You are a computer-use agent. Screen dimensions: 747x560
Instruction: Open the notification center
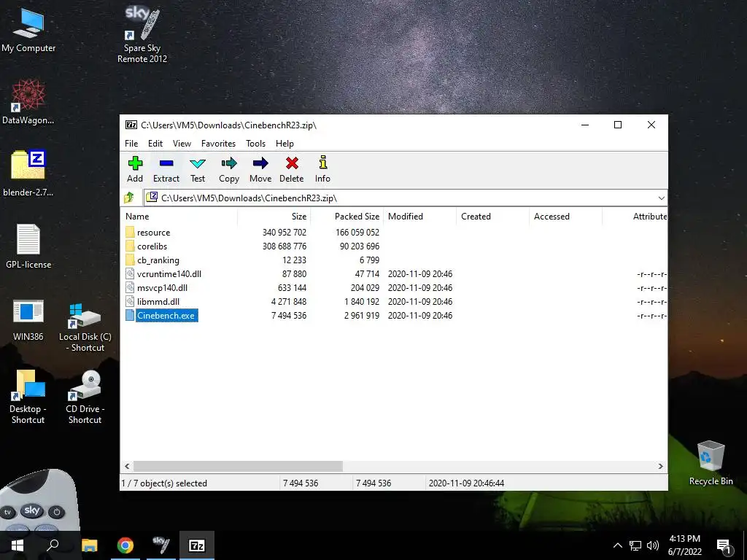(724, 547)
